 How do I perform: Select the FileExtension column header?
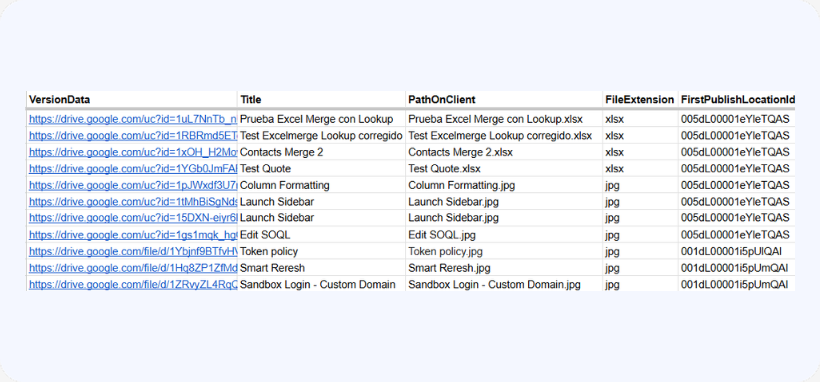640,99
